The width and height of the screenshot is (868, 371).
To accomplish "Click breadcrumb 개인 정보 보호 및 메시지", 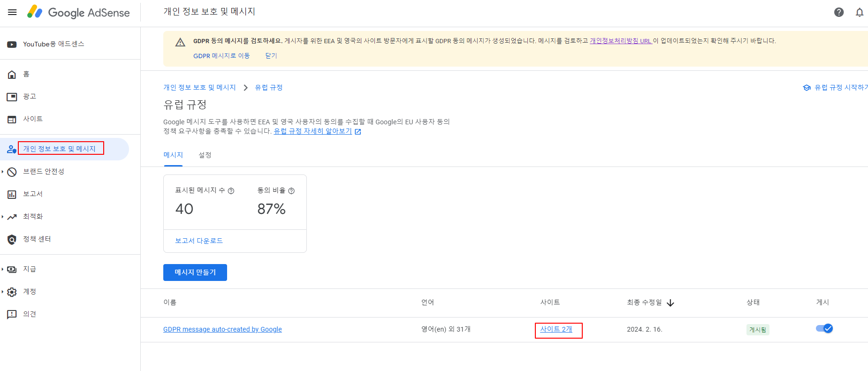I will click(199, 88).
